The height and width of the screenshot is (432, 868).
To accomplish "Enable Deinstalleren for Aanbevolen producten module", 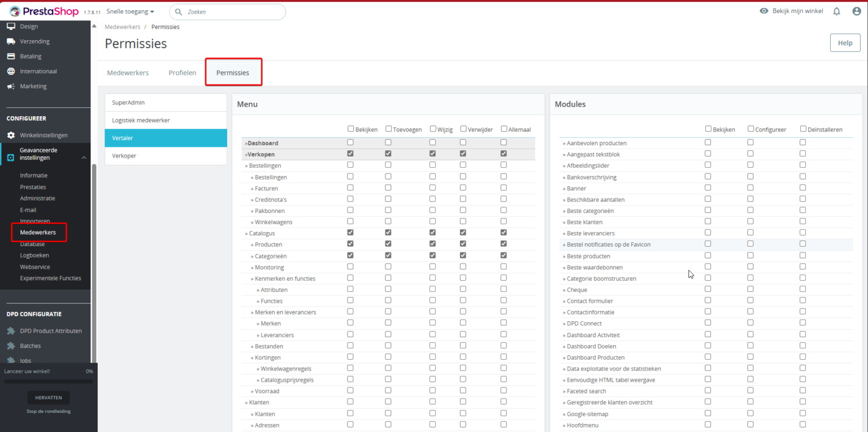I will click(802, 142).
